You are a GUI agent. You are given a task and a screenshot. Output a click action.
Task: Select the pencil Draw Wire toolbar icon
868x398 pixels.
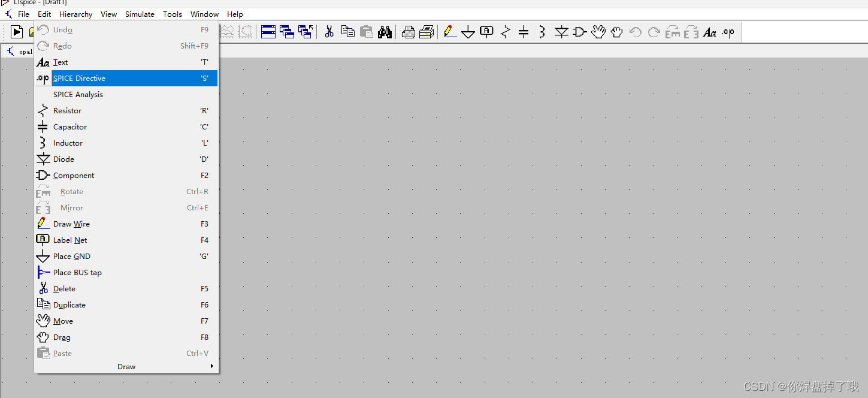point(450,32)
